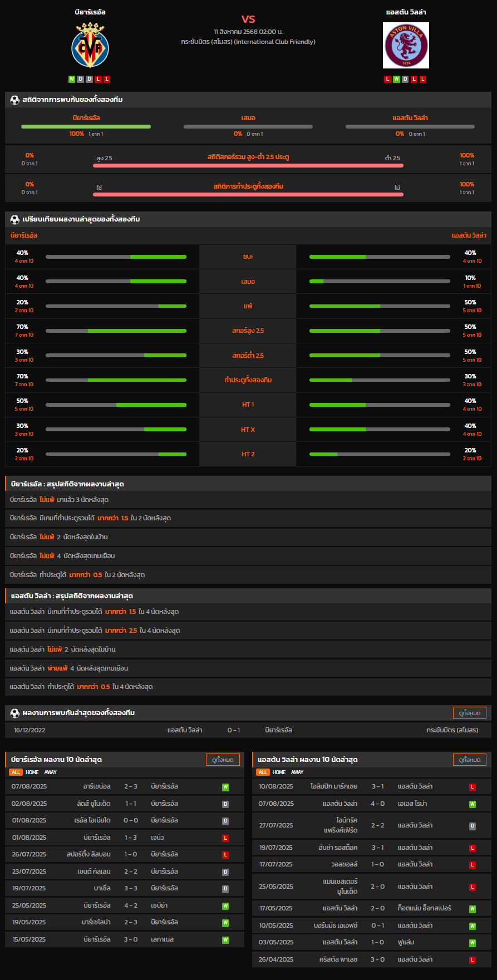The height and width of the screenshot is (980, 497).
Task: Click the 'HT 2' comparison row label
Action: tap(248, 454)
